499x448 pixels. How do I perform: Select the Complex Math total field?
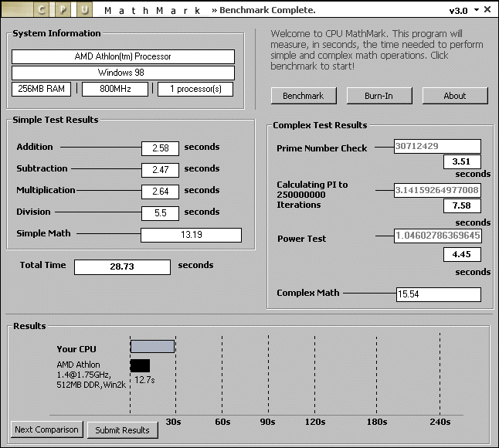[x=438, y=294]
